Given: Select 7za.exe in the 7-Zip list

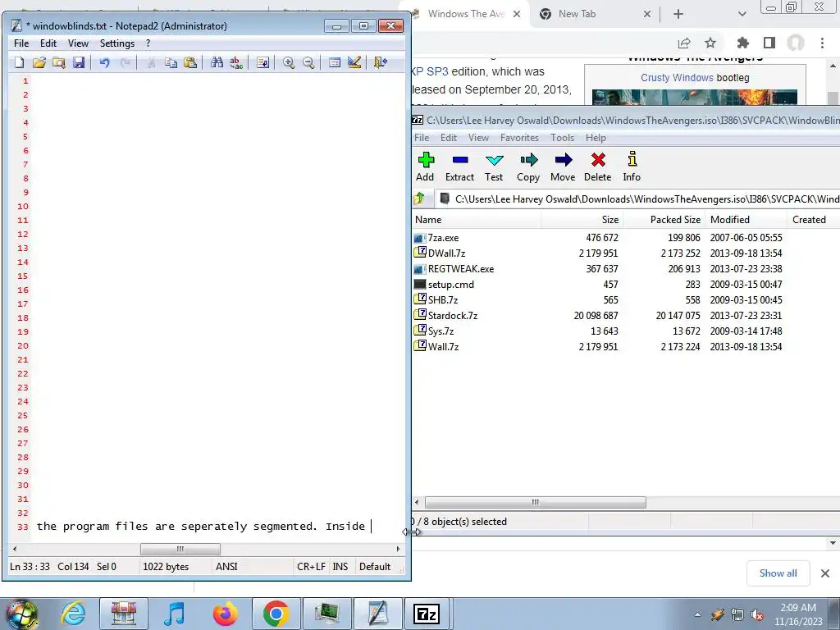Looking at the screenshot, I should pyautogui.click(x=443, y=238).
